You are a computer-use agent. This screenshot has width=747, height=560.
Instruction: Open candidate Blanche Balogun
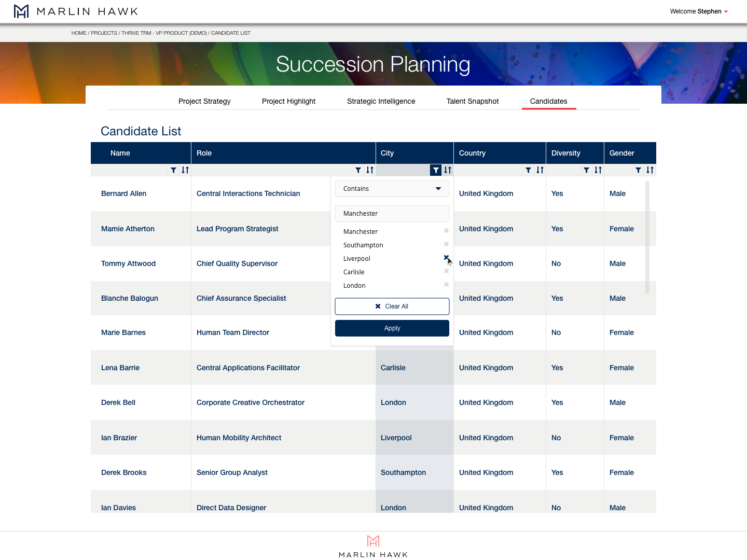coord(130,299)
